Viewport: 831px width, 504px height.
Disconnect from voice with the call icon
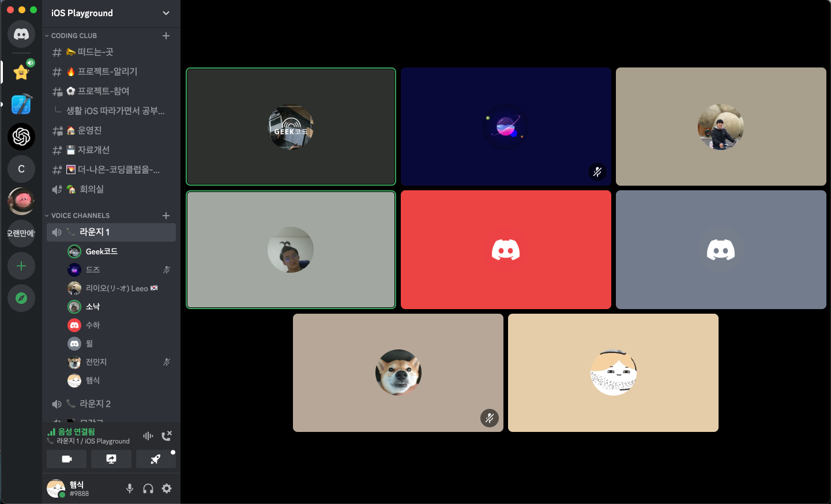tap(167, 436)
